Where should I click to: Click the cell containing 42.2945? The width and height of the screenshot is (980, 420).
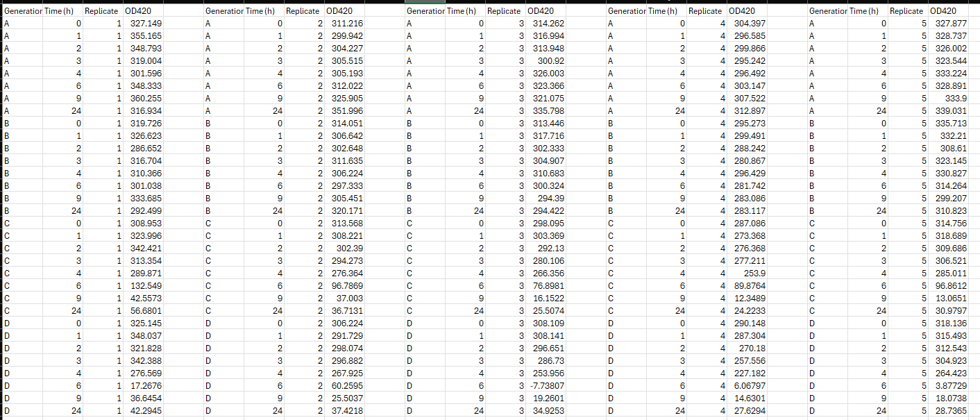pos(143,411)
